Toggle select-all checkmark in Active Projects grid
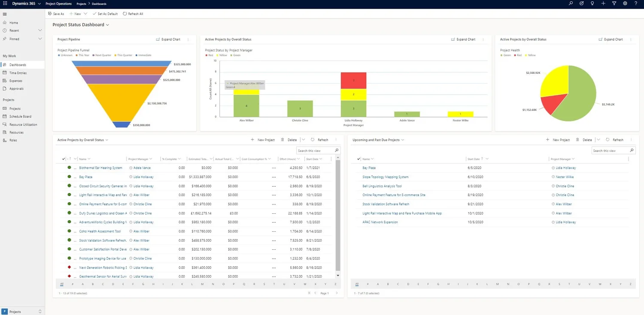Screen dimensions: 644x315 coord(64,159)
